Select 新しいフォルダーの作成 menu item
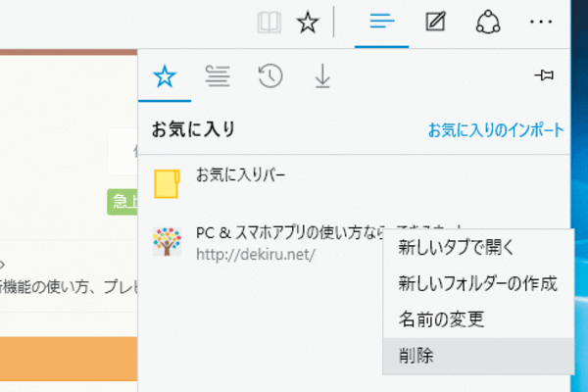This screenshot has width=588, height=392. pyautogui.click(x=478, y=283)
